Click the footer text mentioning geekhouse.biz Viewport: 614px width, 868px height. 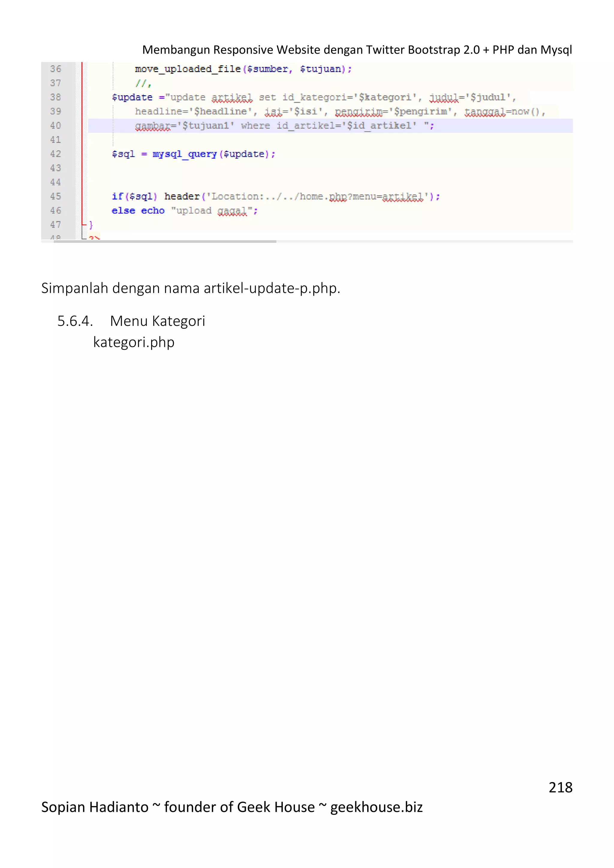point(232,807)
